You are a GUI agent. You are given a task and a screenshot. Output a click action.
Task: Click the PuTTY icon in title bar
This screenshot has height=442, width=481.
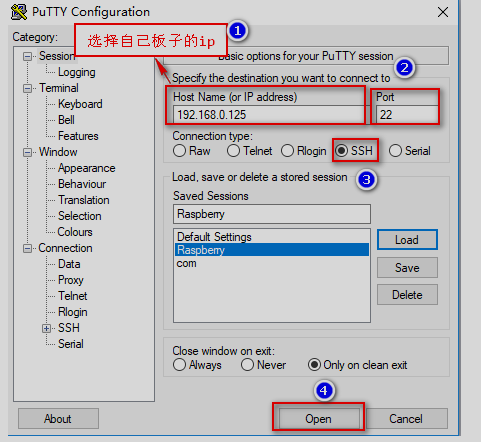[x=19, y=12]
